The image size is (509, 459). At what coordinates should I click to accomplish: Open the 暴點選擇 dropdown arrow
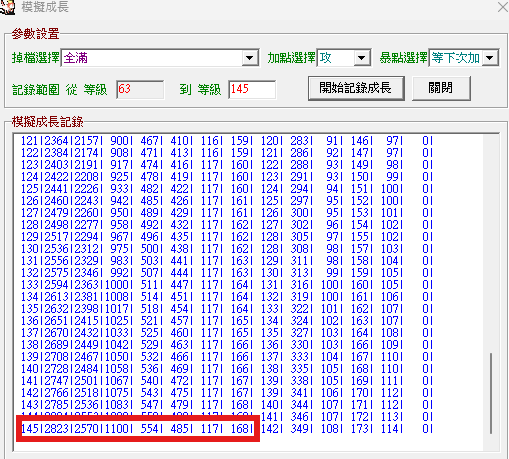pyautogui.click(x=489, y=58)
